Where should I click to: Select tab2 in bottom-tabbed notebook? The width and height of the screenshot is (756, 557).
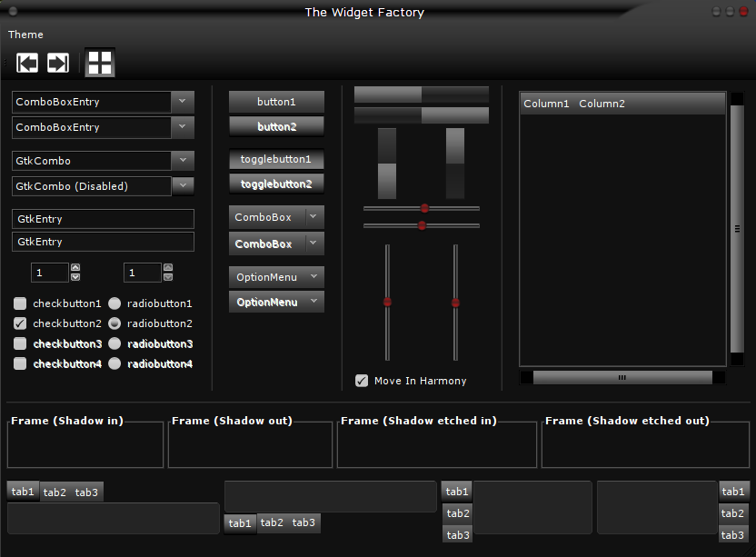point(272,522)
